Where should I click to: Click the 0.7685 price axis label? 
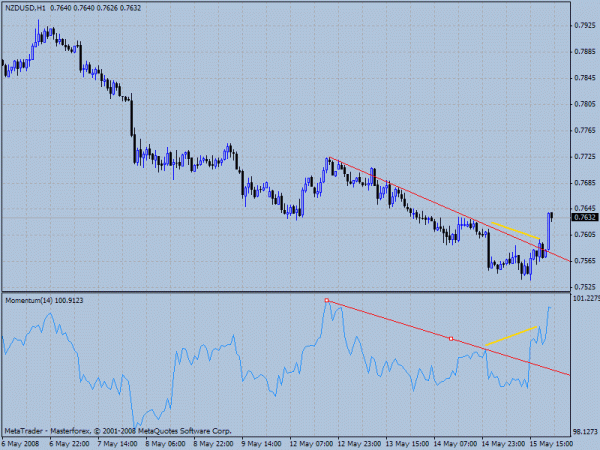(x=585, y=183)
